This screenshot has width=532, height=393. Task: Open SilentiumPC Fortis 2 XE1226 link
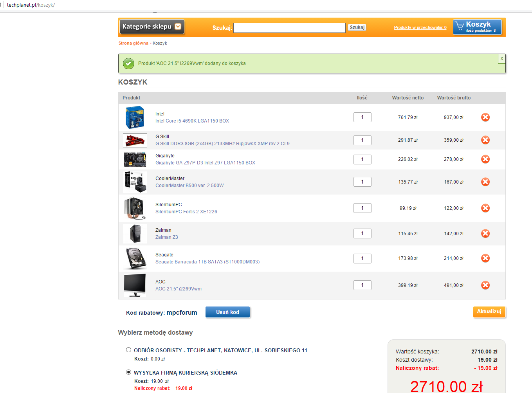186,212
